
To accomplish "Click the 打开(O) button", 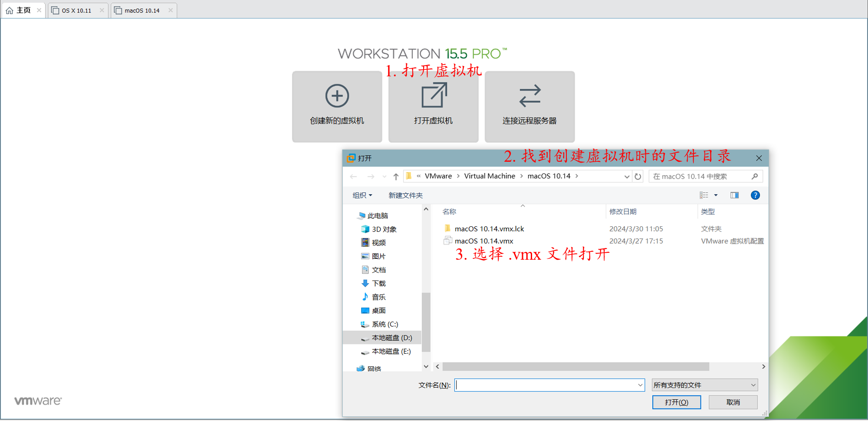I will pos(676,402).
